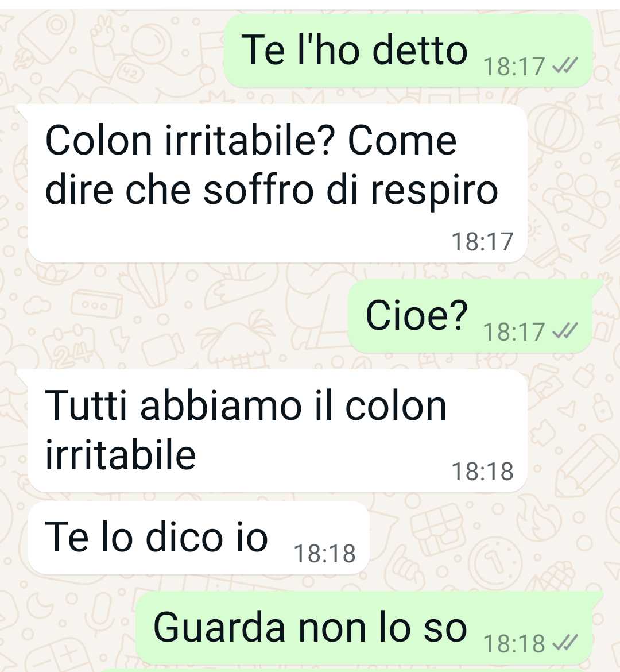This screenshot has width=620, height=672.
Task: Tap the 18:17 timestamp under "soffro di respiro"
Action: click(482, 241)
